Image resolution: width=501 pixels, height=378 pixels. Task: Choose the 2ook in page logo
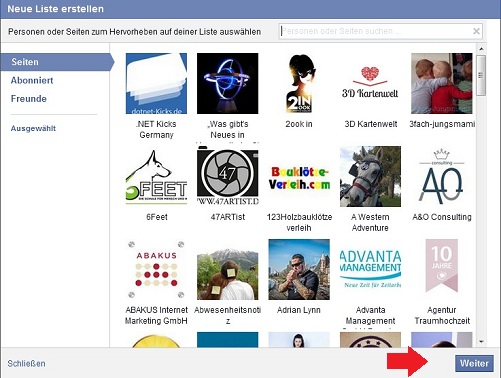[x=299, y=83]
